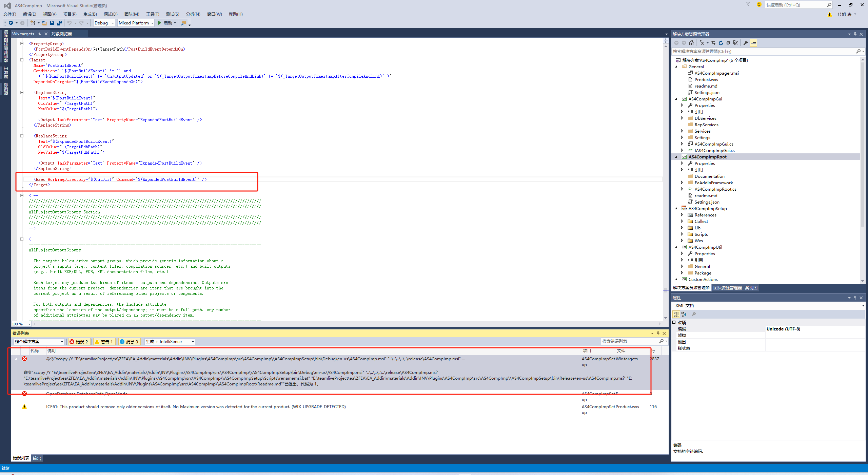This screenshot has width=868, height=475.
Task: Click Sync with Active Document icon
Action: click(x=713, y=43)
